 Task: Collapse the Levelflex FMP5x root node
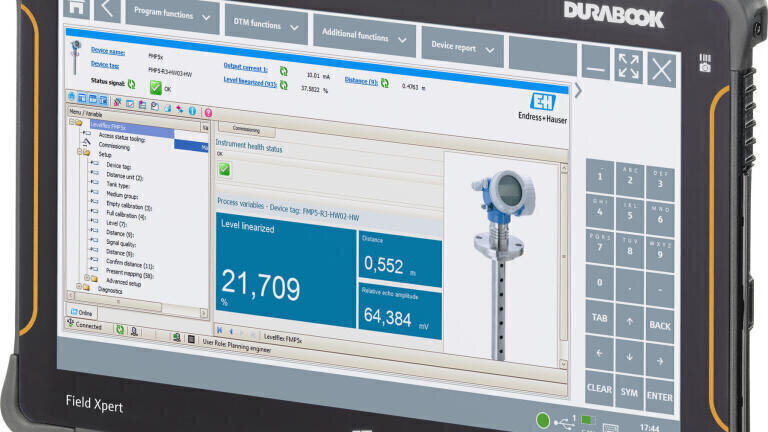pos(72,121)
